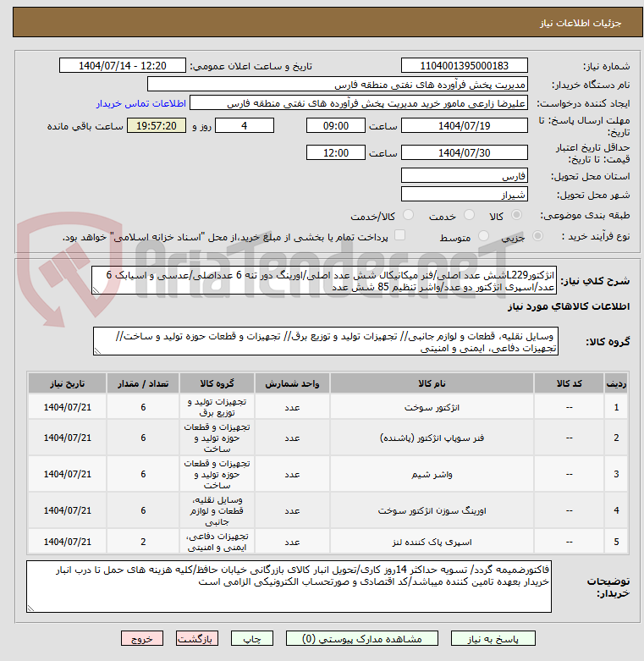Screen dimensions: 644x661
Task: Click the delivery province field فارس
Action: pyautogui.click(x=464, y=176)
